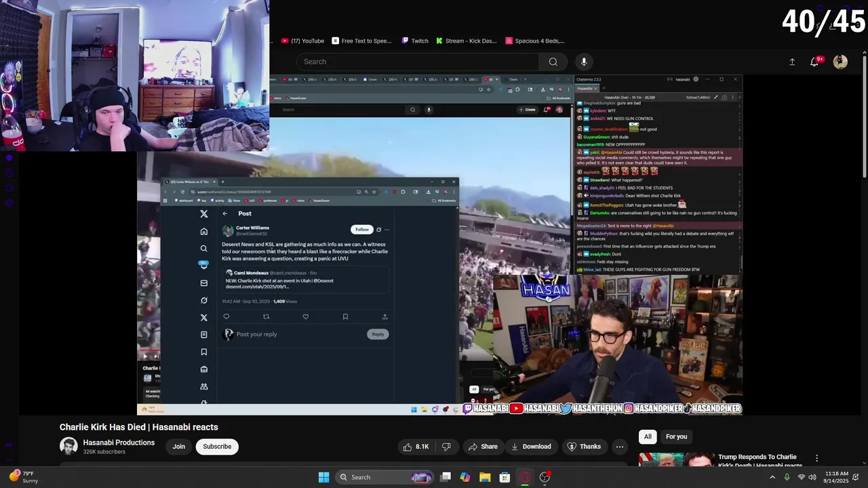Click the upload arrow icon in YouTube header
Image resolution: width=868 pixels, height=488 pixels.
pos(792,62)
